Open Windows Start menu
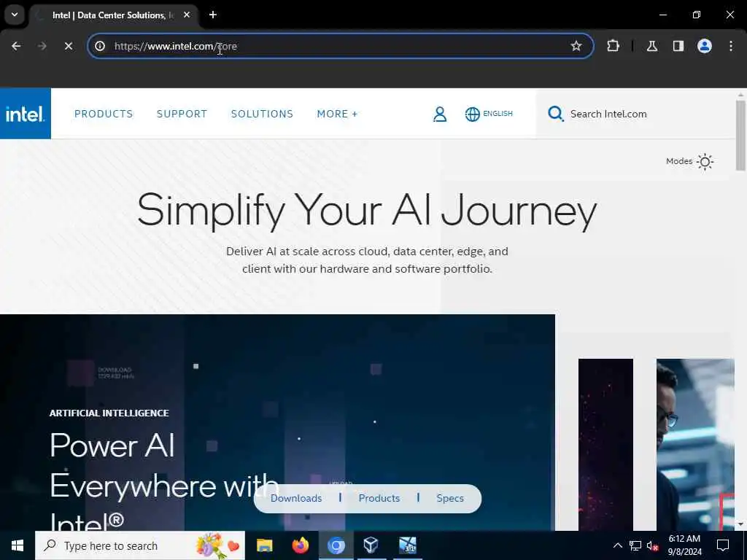The height and width of the screenshot is (560, 747). (18, 545)
